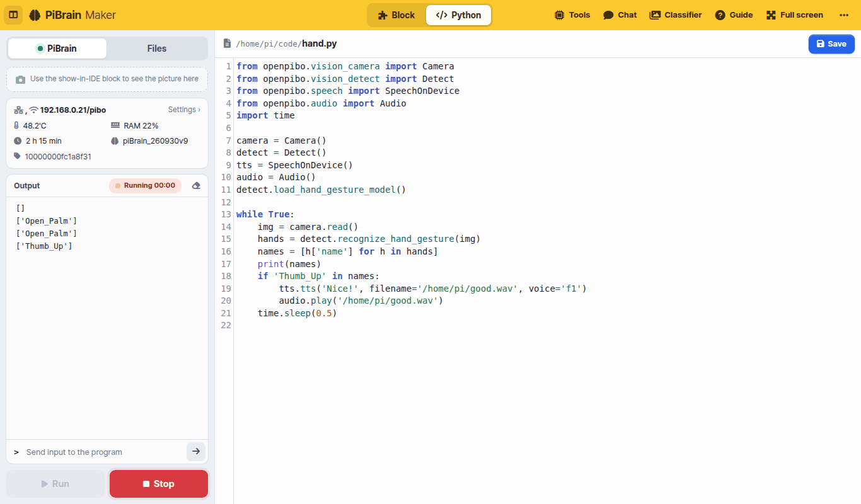Send input with the arrow button
This screenshot has width=861, height=504.
(x=196, y=452)
